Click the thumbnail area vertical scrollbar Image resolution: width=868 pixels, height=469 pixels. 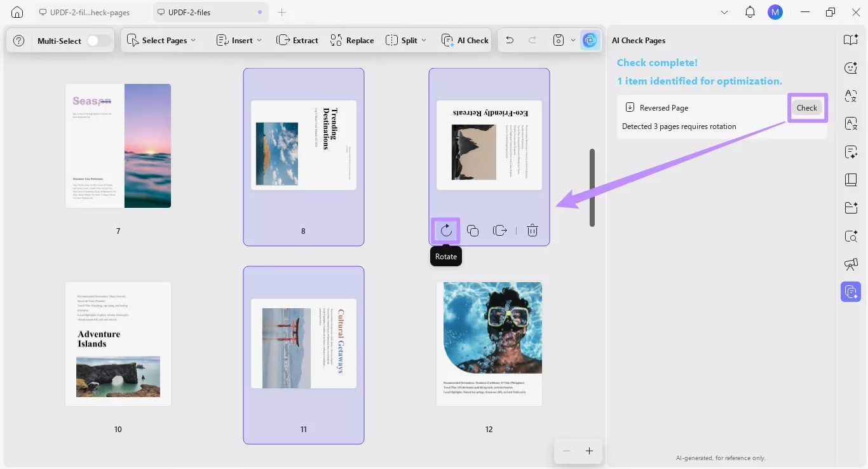tap(592, 187)
